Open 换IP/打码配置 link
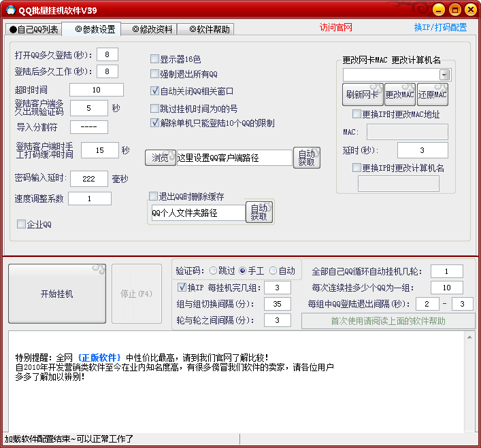Image resolution: width=481 pixels, height=448 pixels. click(x=440, y=28)
